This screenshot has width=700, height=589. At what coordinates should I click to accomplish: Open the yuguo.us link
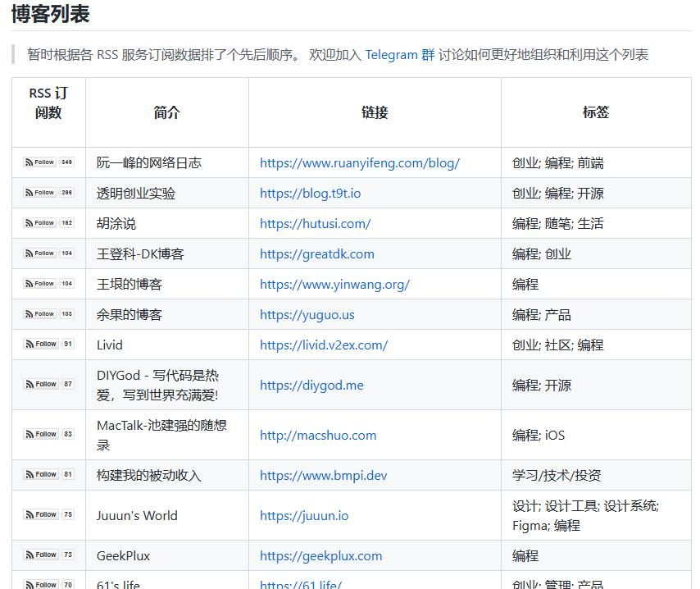(x=307, y=315)
